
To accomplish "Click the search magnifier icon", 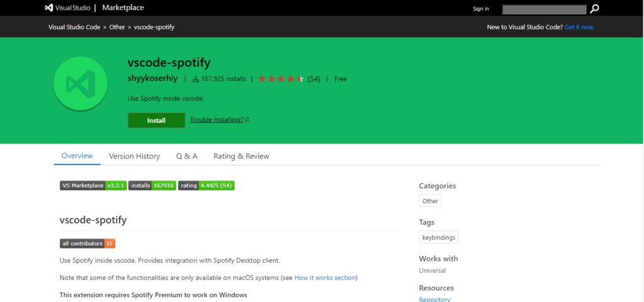I will (x=594, y=9).
